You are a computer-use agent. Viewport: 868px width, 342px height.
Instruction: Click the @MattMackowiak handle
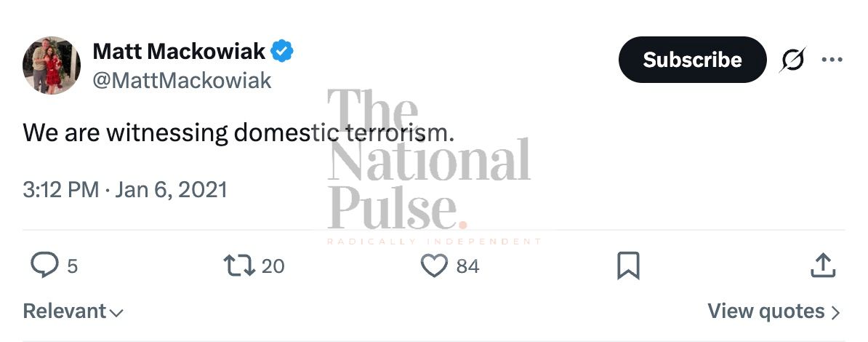click(x=182, y=80)
